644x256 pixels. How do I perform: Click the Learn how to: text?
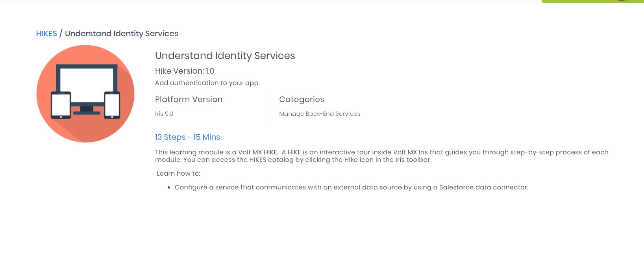[x=179, y=174]
